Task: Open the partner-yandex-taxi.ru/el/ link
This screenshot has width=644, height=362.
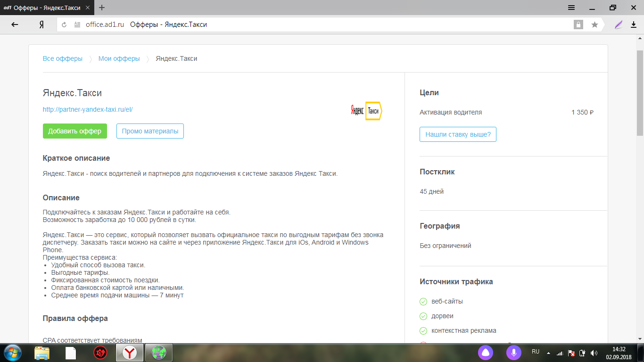Action: [88, 109]
